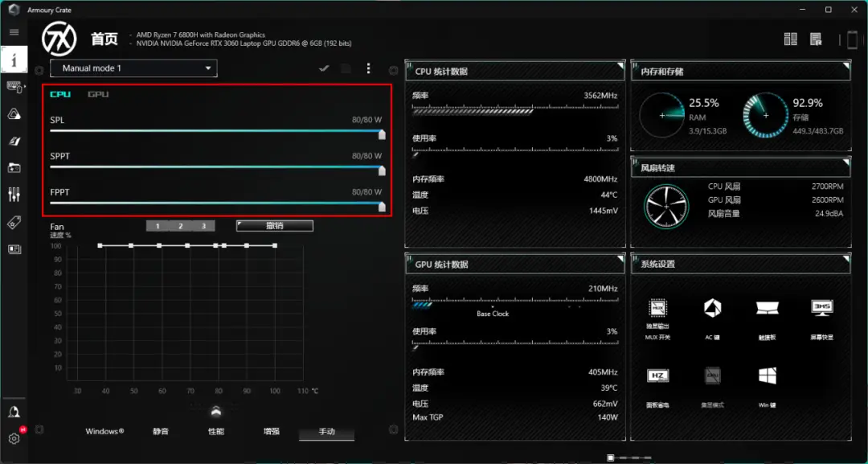The image size is (868, 464).
Task: Click the RAM usage gauge dial
Action: [x=662, y=115]
